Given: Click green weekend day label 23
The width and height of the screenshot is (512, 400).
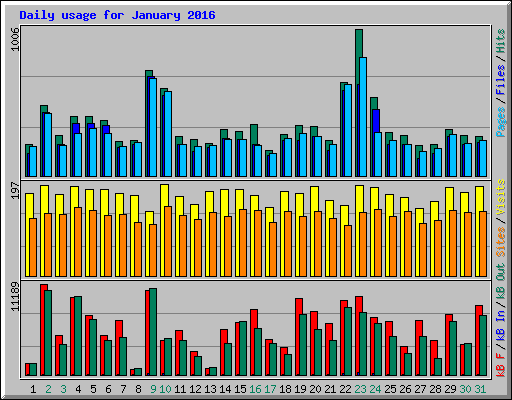Looking at the screenshot, I should coord(360,389).
